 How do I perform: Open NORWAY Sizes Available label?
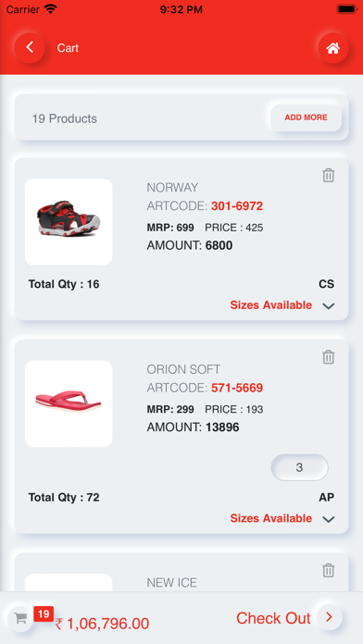pyautogui.click(x=271, y=305)
